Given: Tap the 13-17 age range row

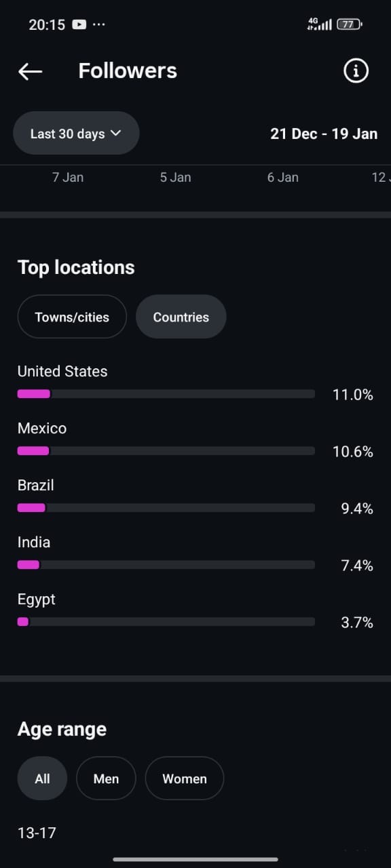Looking at the screenshot, I should pyautogui.click(x=195, y=833).
